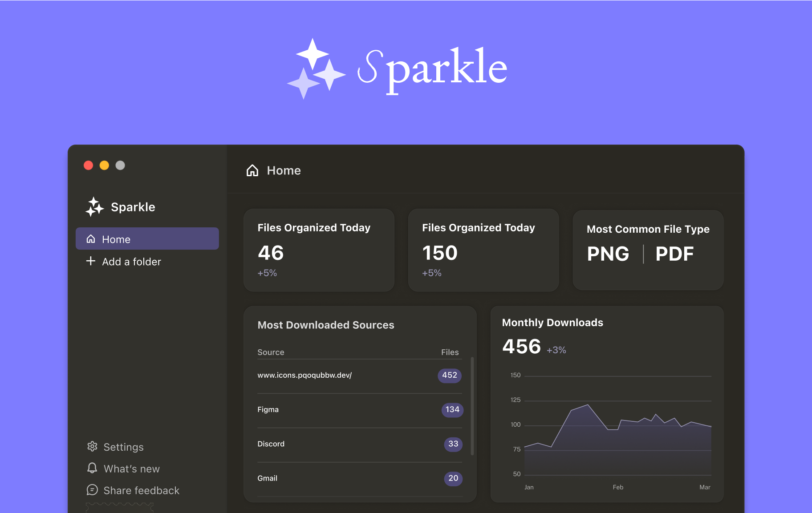Viewport: 812px width, 513px height.
Task: Click the Sparkle logo icon in sidebar
Action: pyautogui.click(x=94, y=207)
